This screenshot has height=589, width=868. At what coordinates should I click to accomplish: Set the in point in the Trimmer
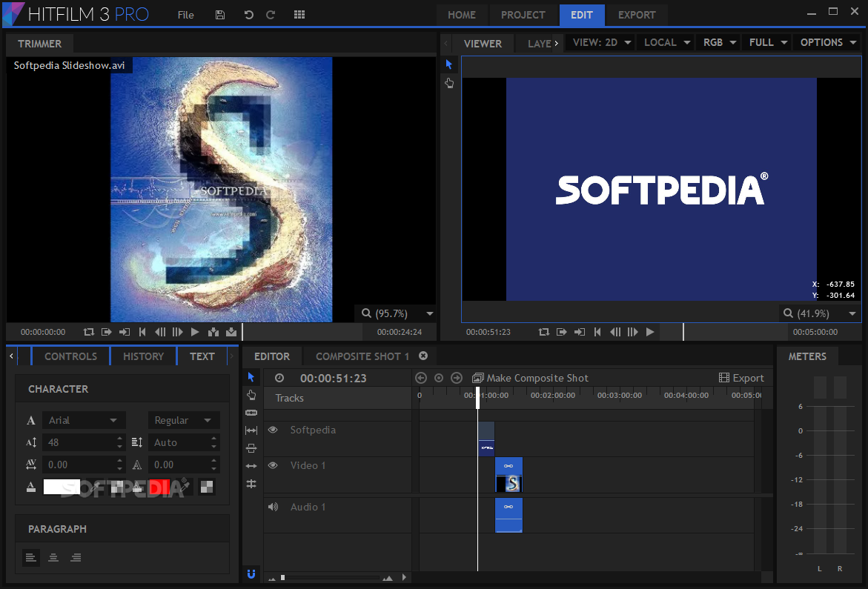pyautogui.click(x=107, y=332)
